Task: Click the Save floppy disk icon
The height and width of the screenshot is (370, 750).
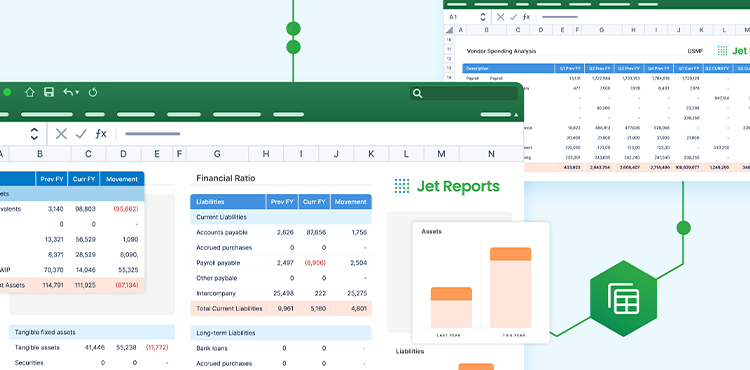Action: [49, 92]
